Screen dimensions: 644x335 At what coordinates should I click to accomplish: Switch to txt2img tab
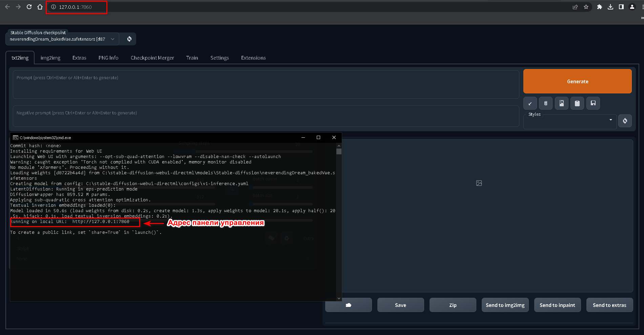click(x=20, y=58)
